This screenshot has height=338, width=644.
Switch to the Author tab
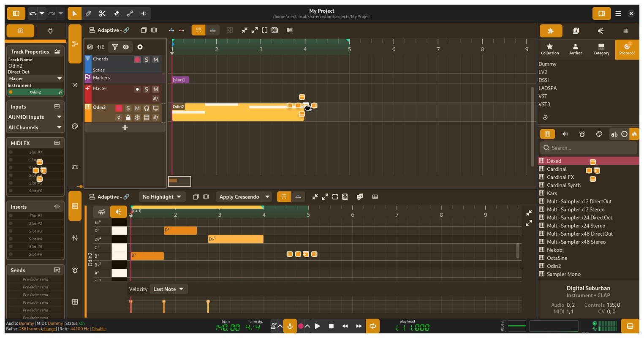576,49
